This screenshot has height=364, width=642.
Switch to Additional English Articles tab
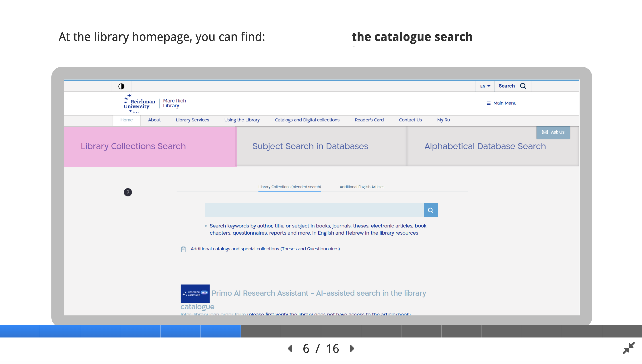362,187
